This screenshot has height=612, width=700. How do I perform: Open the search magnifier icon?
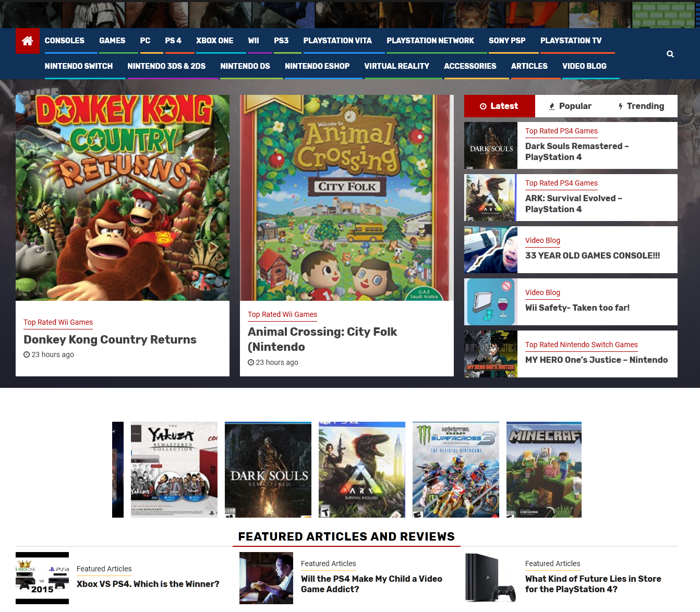click(670, 54)
